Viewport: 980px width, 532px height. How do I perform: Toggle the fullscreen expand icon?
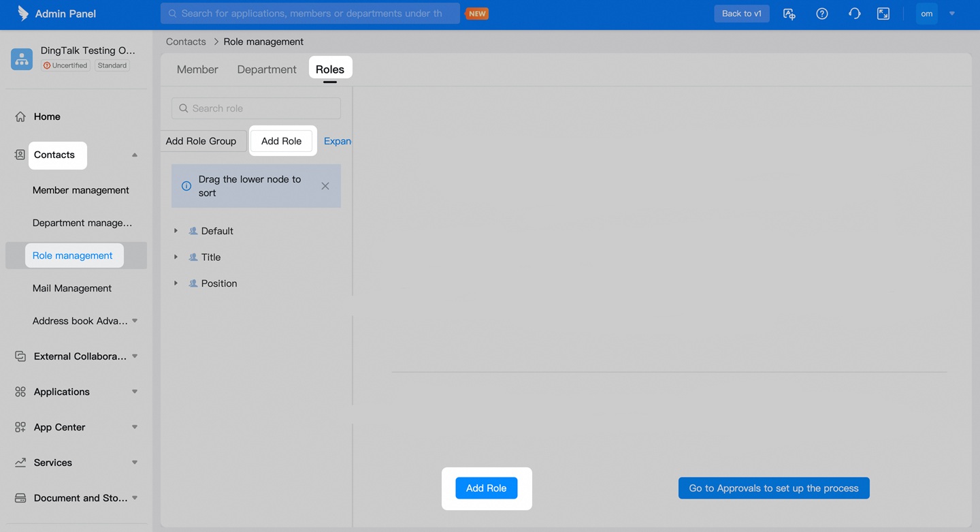pyautogui.click(x=883, y=14)
